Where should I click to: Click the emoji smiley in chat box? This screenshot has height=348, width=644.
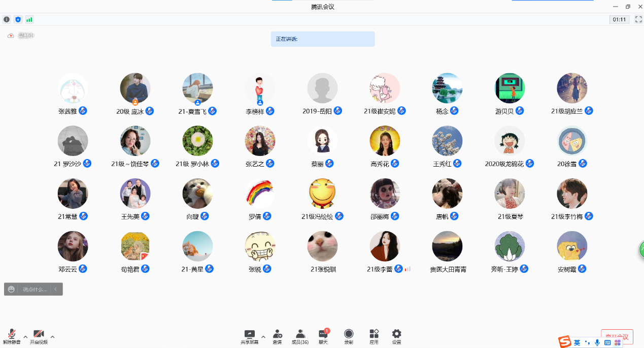click(12, 289)
